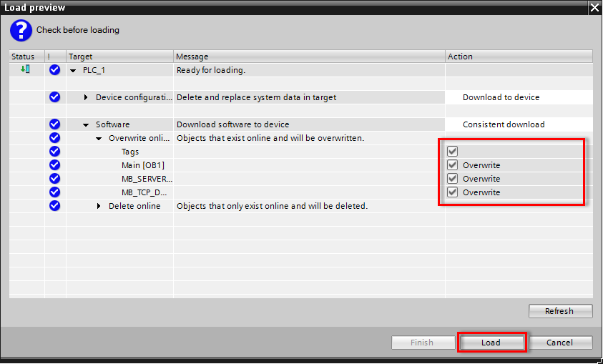Click the blue question mark help icon
The height and width of the screenshot is (364, 603).
(x=21, y=30)
